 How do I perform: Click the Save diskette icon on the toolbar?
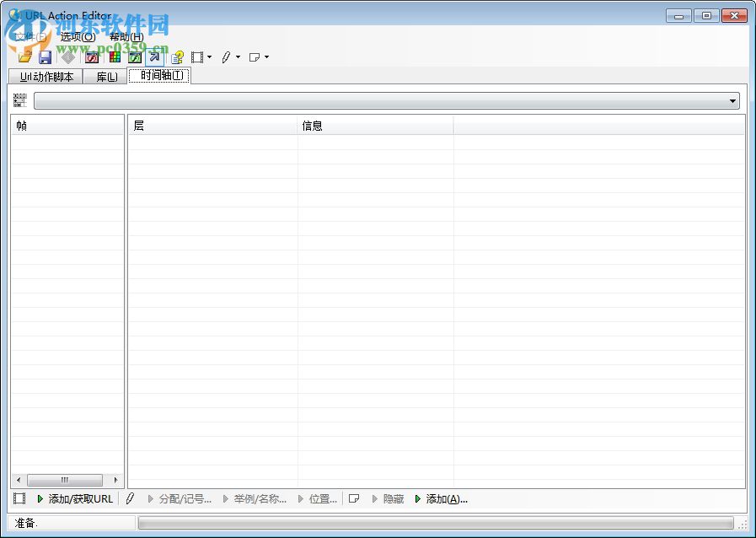[45, 57]
